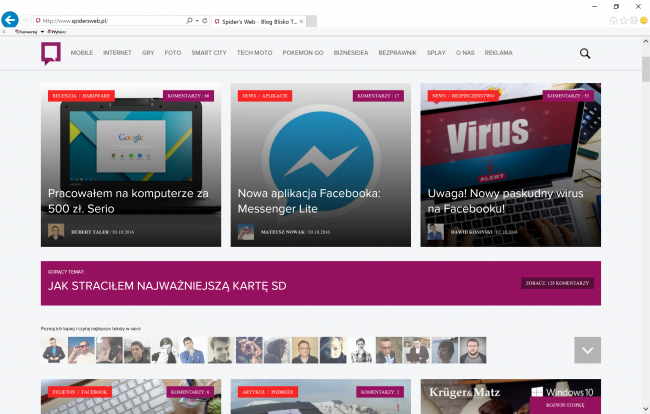Click Hubert Taler author avatar
The image size is (650, 414).
pyautogui.click(x=56, y=232)
